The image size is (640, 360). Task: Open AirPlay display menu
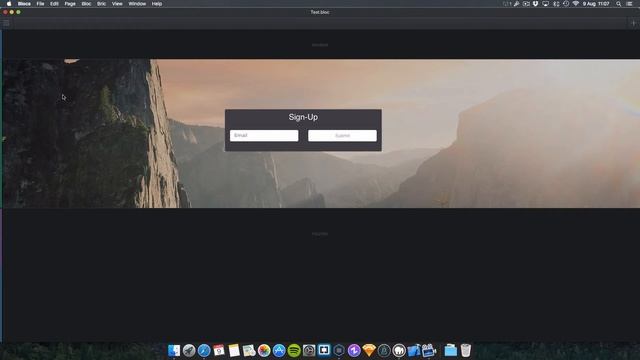545,4
